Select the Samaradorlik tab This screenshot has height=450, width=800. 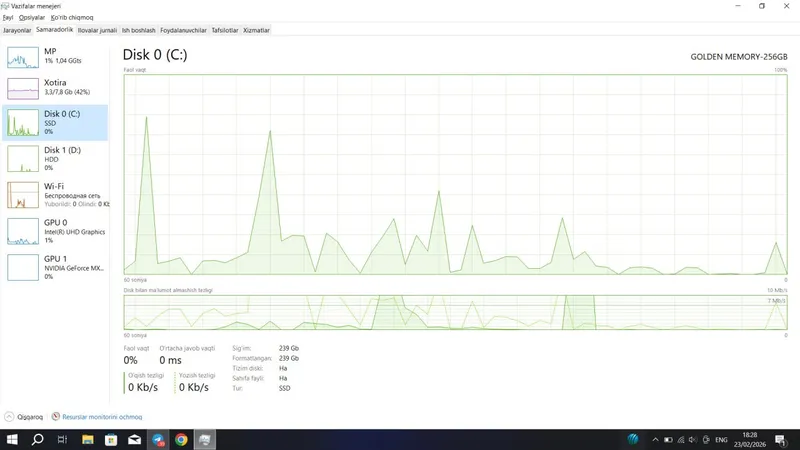[x=55, y=30]
